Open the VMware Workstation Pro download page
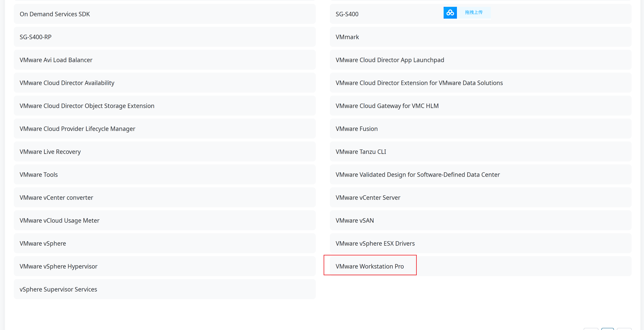644x330 pixels. point(370,266)
